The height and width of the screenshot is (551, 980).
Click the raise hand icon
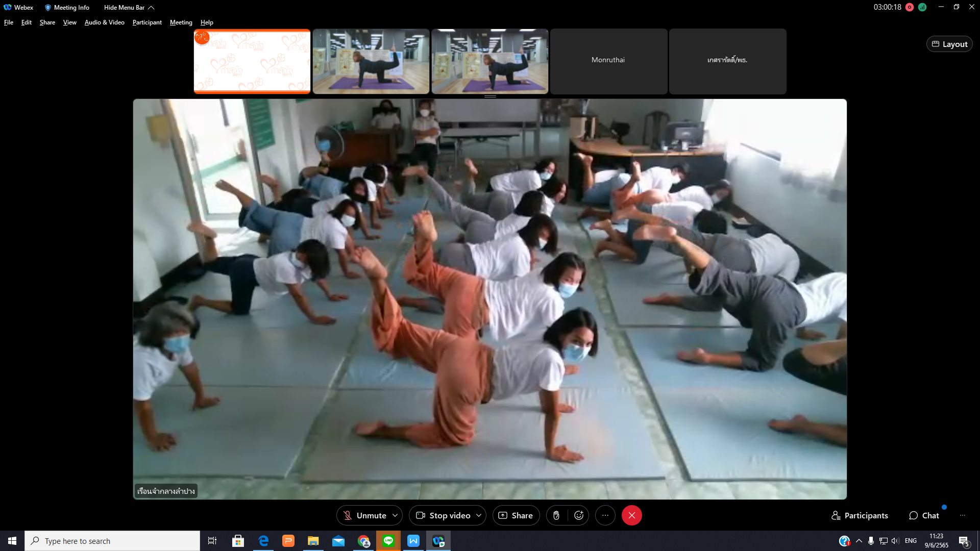point(556,515)
